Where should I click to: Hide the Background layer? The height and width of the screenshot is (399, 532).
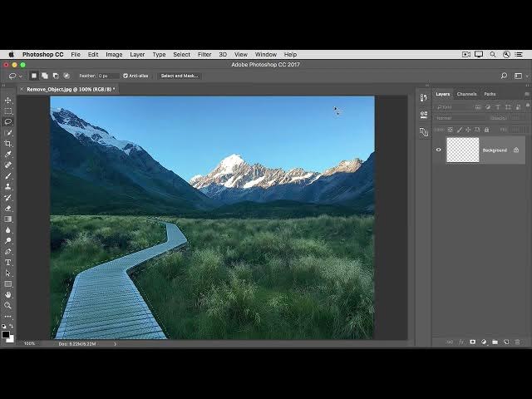pos(439,150)
